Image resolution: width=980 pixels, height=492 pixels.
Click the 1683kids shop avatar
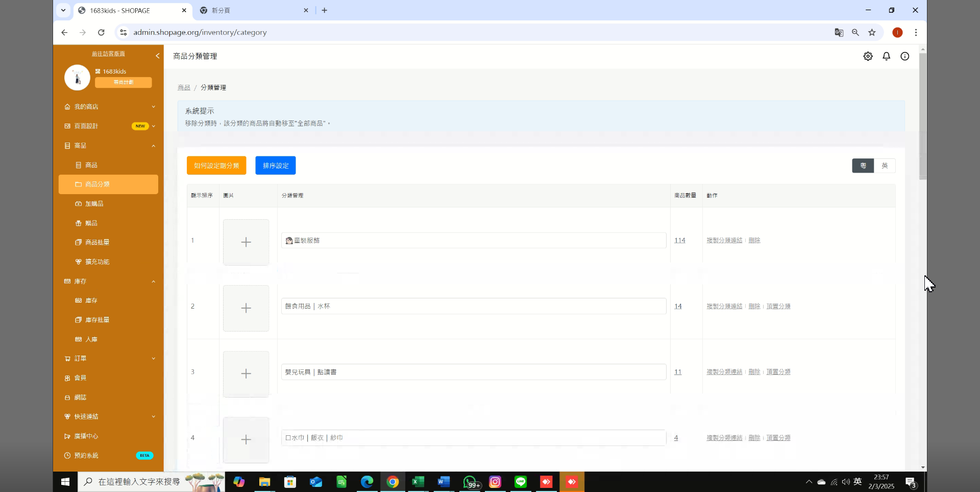coord(77,77)
